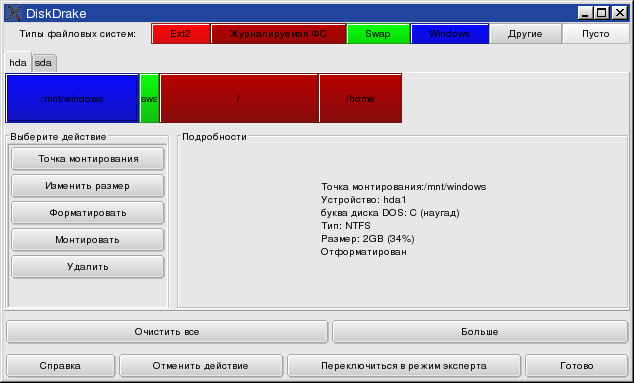Open Справка help
Screen dimensions: 634x383
click(60, 366)
